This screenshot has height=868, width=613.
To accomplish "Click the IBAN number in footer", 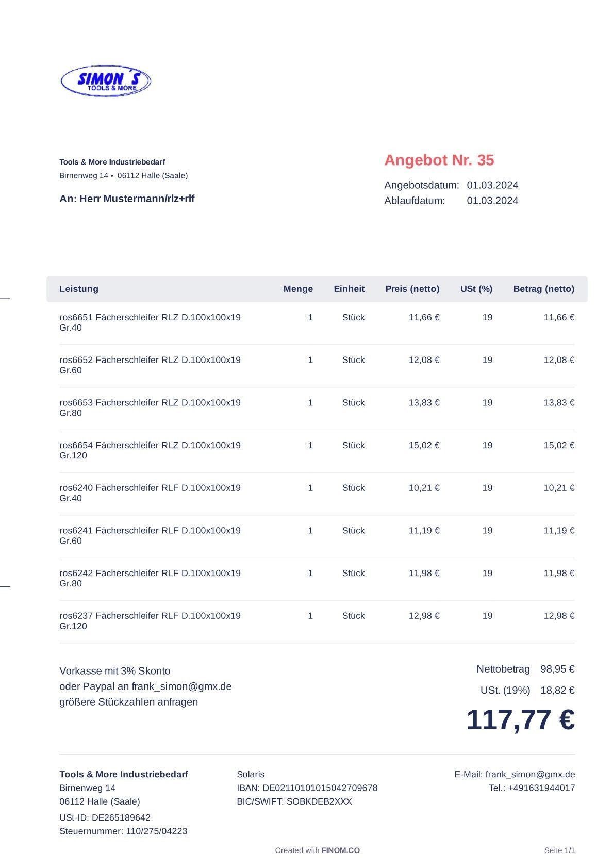I will [x=320, y=788].
